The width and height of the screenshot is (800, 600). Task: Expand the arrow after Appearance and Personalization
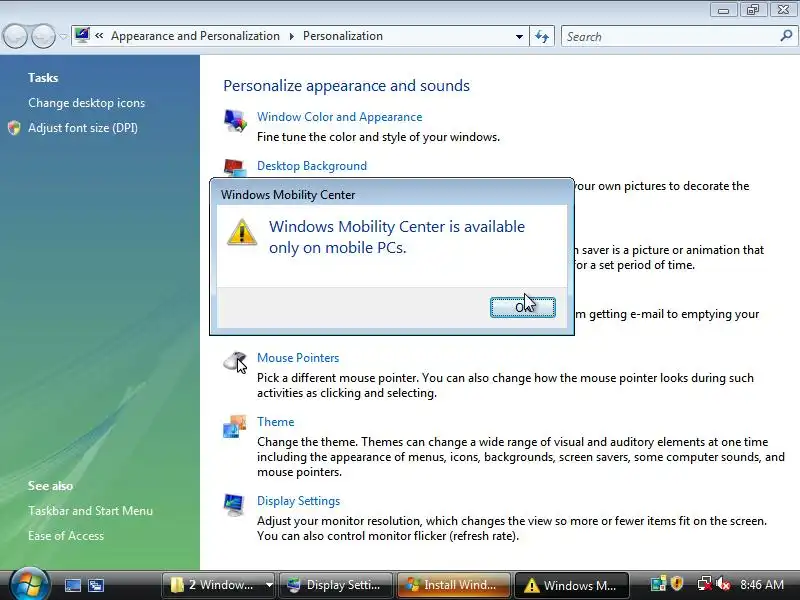tap(291, 36)
